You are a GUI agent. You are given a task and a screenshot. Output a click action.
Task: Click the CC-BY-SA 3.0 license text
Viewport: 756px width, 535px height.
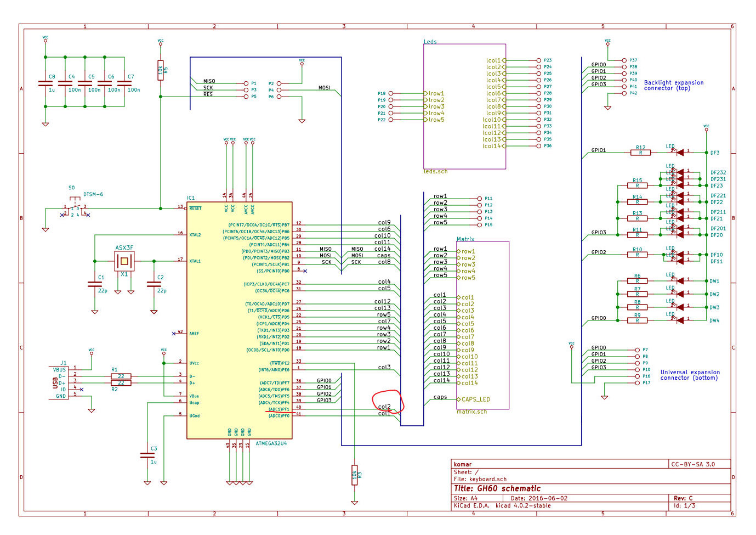[x=693, y=464]
